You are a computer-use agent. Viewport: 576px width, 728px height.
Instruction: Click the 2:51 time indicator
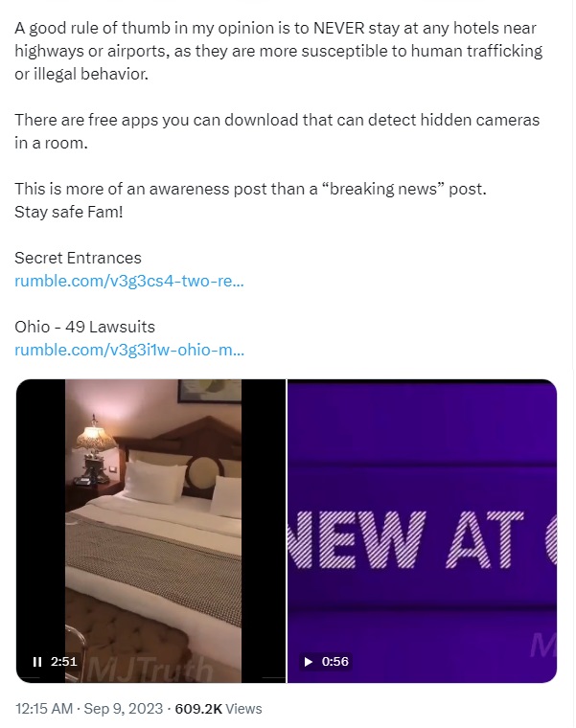pyautogui.click(x=64, y=662)
